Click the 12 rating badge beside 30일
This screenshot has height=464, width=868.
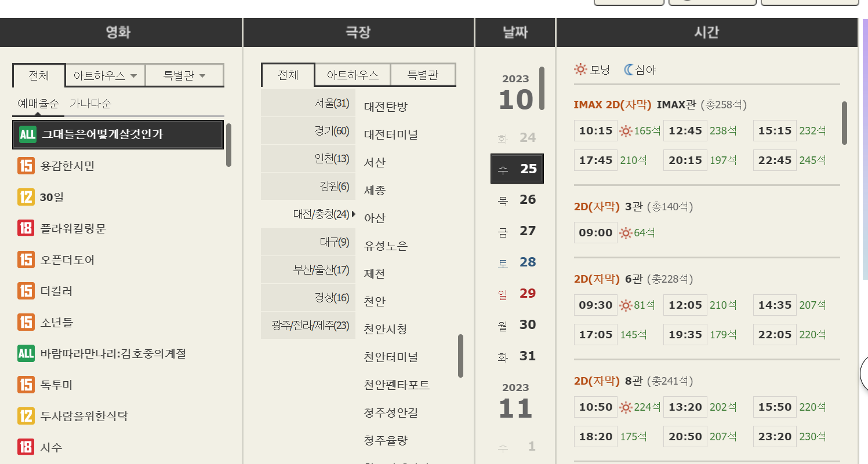click(x=26, y=198)
